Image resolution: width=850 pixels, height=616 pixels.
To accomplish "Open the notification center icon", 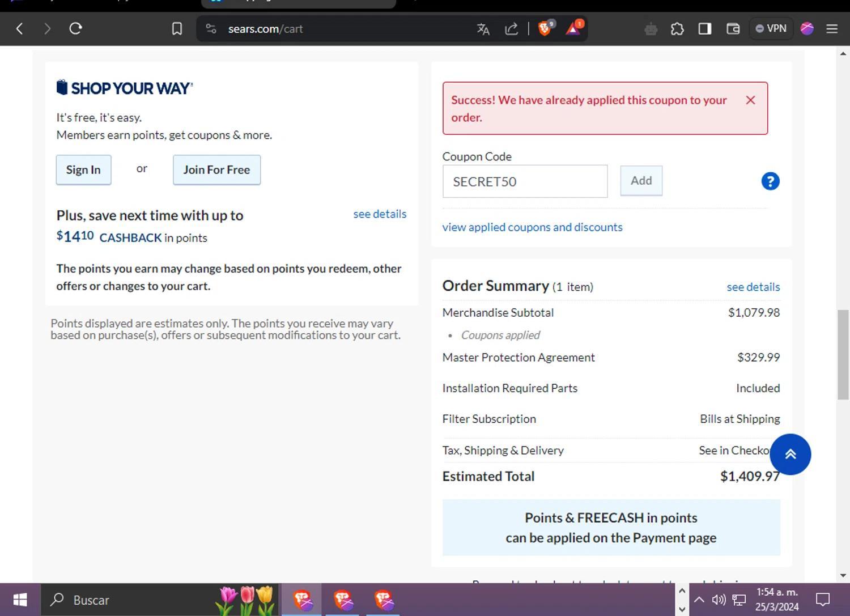I will pyautogui.click(x=823, y=600).
